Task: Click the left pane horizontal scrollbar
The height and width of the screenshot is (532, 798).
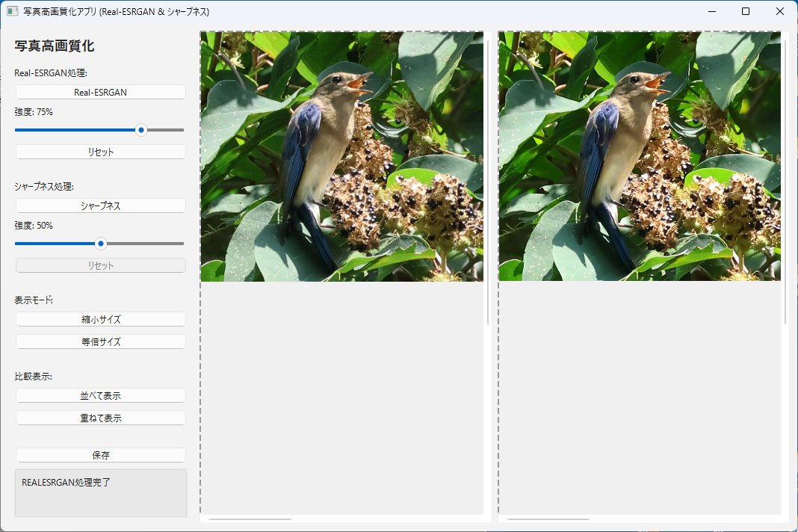Action: (x=250, y=519)
